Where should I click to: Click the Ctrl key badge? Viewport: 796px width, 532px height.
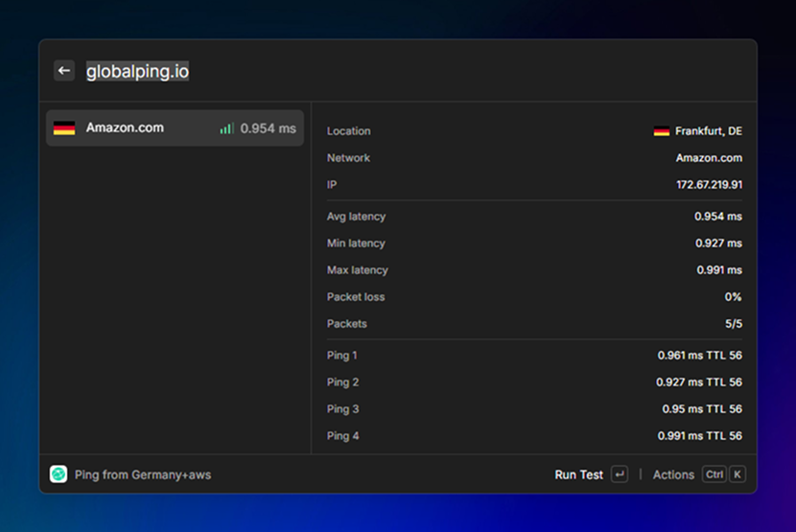click(714, 474)
